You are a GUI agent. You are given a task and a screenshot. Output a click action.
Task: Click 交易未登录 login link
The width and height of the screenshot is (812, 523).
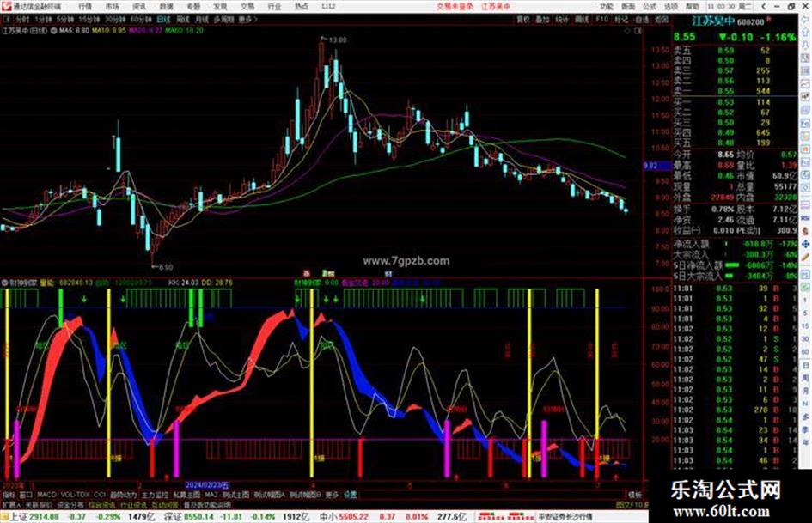[455, 6]
